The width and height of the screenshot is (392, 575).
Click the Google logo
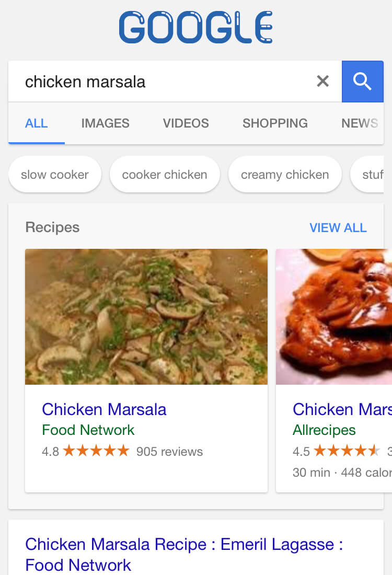[x=196, y=28]
